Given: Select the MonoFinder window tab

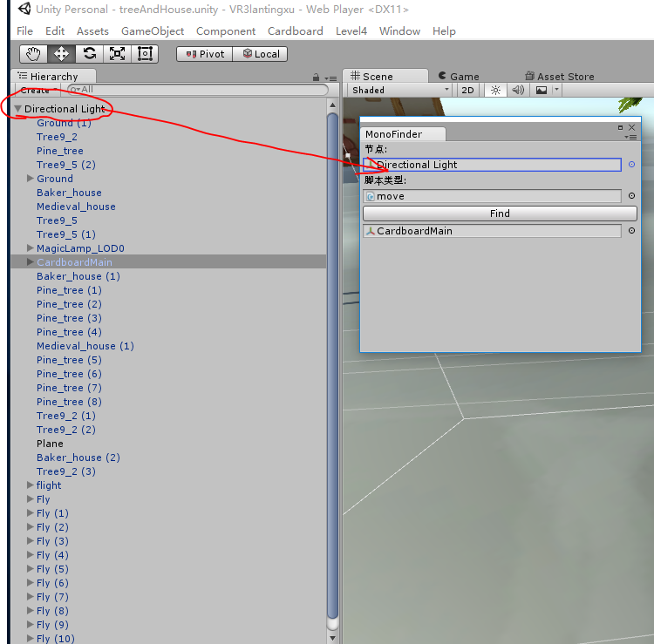Looking at the screenshot, I should tap(403, 134).
